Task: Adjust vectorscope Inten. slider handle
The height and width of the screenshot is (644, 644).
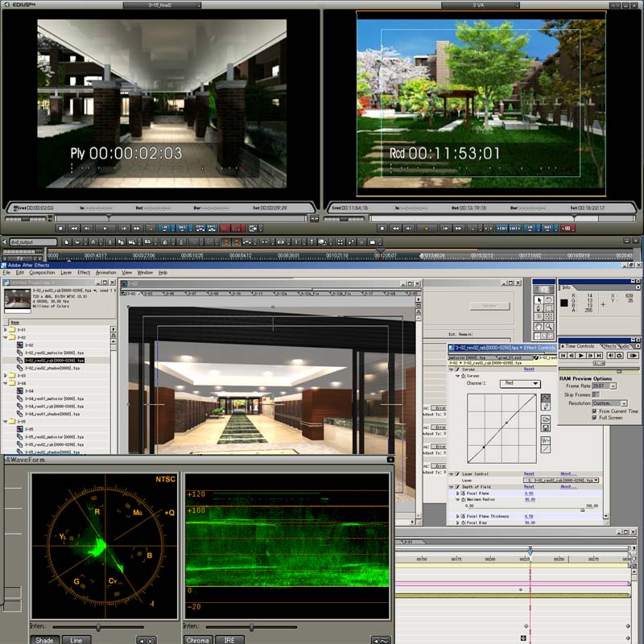Action: pos(98,627)
